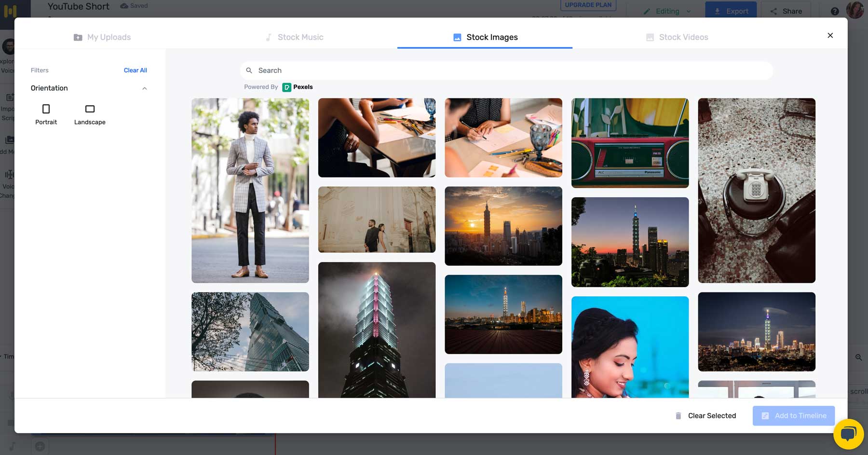This screenshot has width=868, height=455.
Task: Focus the stock image Search field
Action: click(x=506, y=70)
